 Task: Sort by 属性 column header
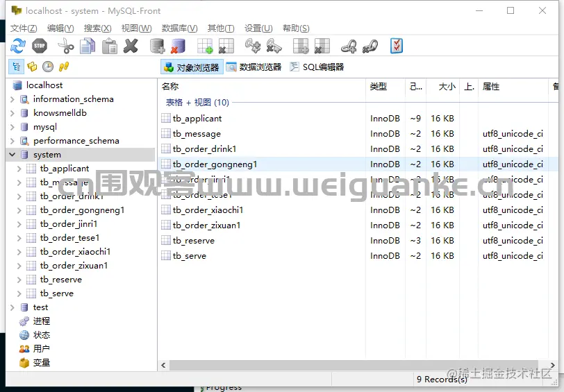(513, 87)
